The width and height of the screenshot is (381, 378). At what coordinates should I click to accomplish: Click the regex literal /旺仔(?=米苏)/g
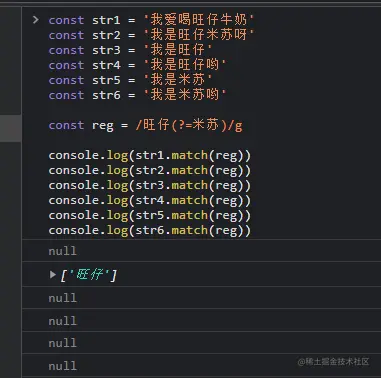click(189, 125)
